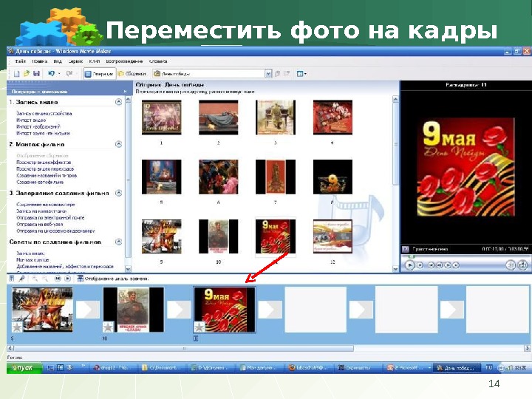The width and height of the screenshot is (532, 399).
Task: Click the Save project floppy disk icon
Action: (x=37, y=73)
